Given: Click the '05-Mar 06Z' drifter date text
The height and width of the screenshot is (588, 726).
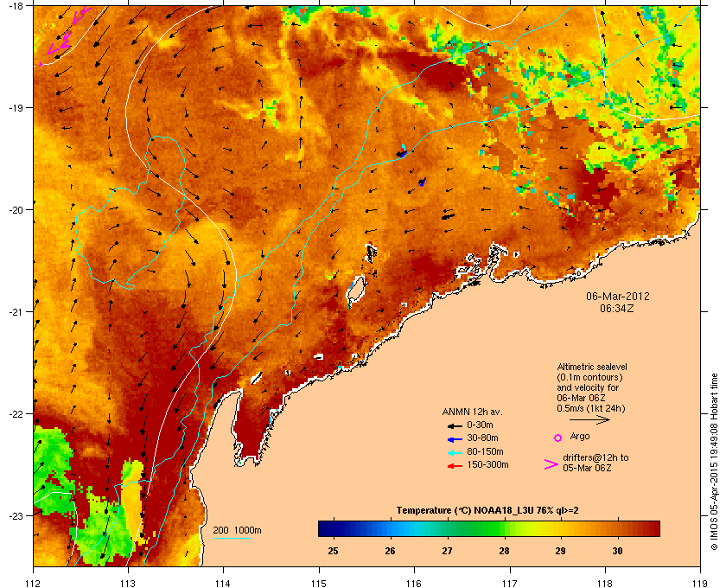Looking at the screenshot, I should [587, 468].
